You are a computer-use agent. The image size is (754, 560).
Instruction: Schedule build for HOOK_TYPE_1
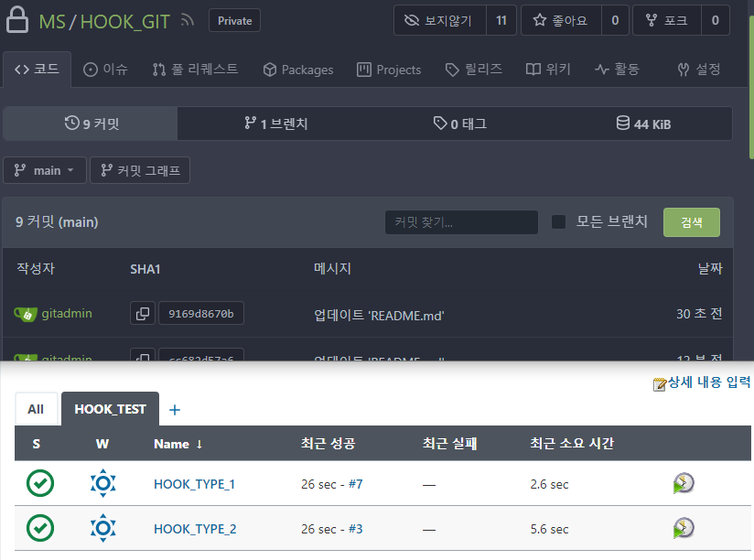tap(684, 483)
